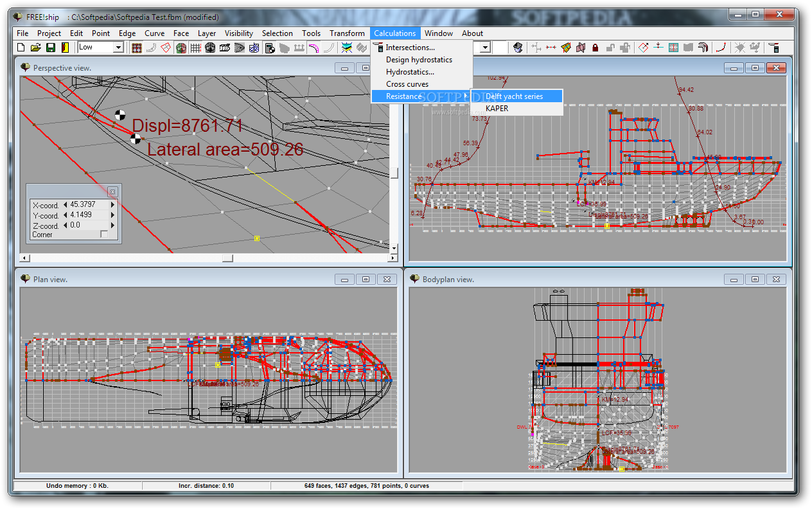Toggle the grid display icon

[x=195, y=48]
